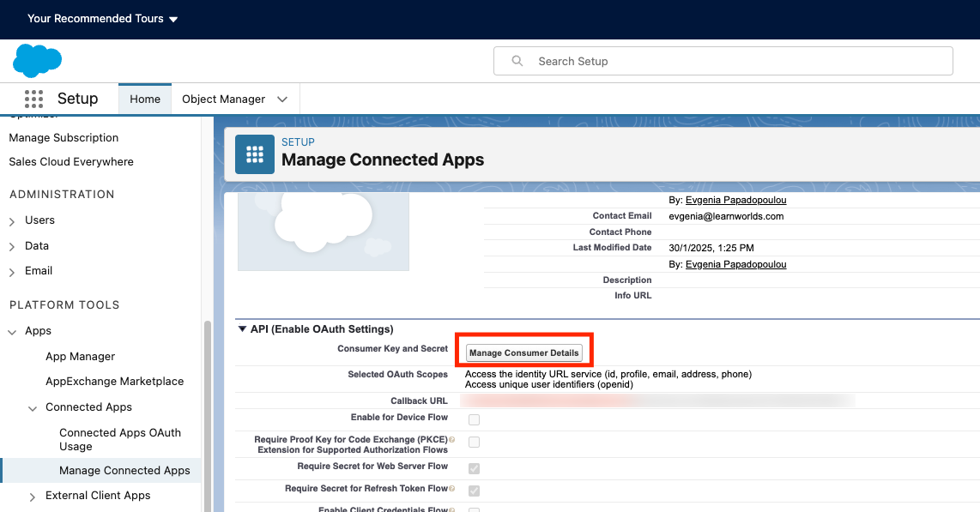This screenshot has height=512, width=980.
Task: Click the Selected OAuth Scopes label
Action: (398, 374)
